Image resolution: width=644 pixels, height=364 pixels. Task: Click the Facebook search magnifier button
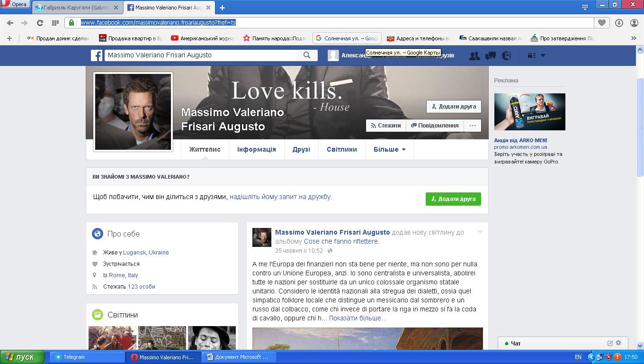(x=307, y=55)
